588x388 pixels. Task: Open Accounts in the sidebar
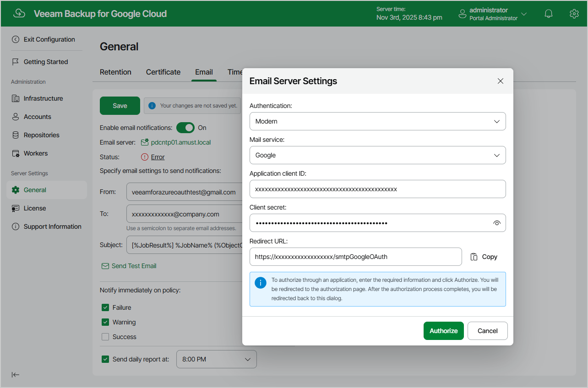(x=47, y=117)
